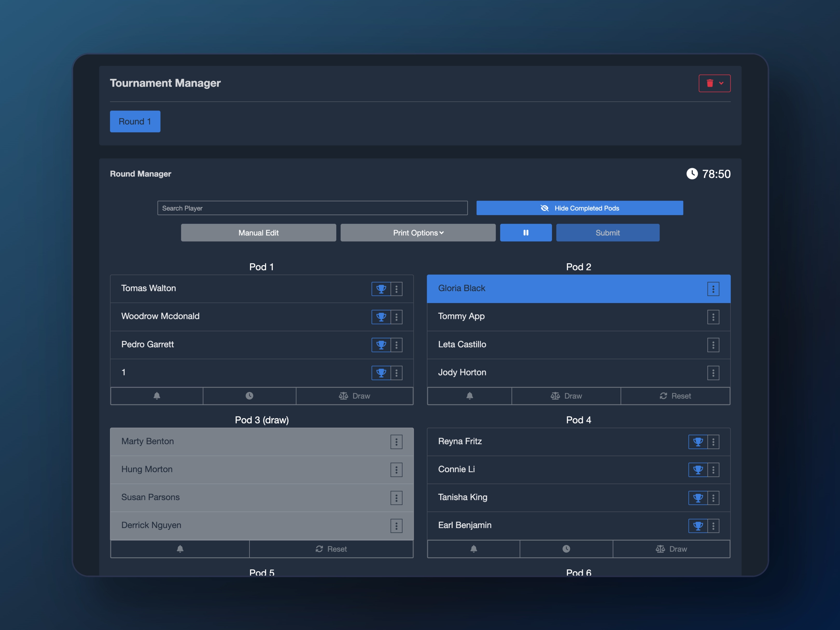Image resolution: width=840 pixels, height=630 pixels.
Task: Switch to the Round 1 tab
Action: coord(135,122)
